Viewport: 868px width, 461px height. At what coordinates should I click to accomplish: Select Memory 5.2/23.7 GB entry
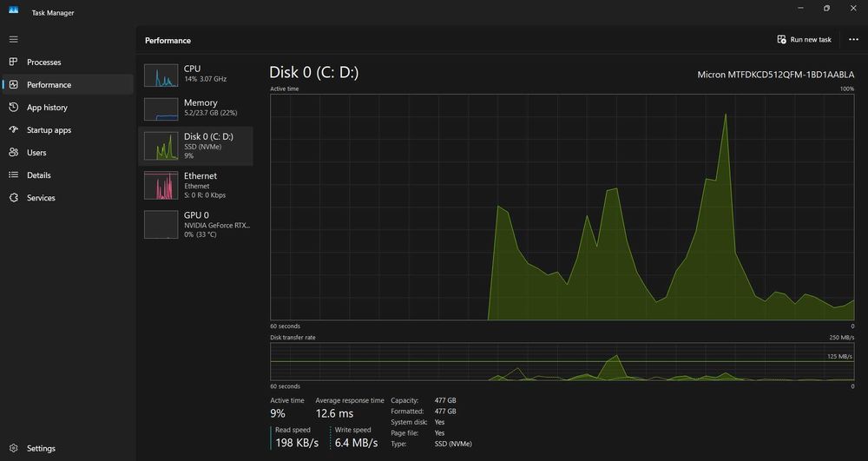tap(195, 109)
